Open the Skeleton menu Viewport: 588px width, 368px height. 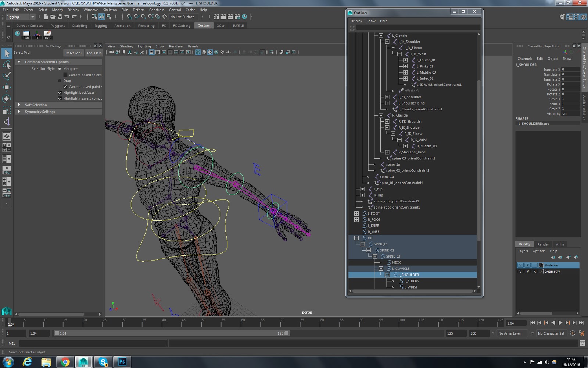pyautogui.click(x=110, y=10)
